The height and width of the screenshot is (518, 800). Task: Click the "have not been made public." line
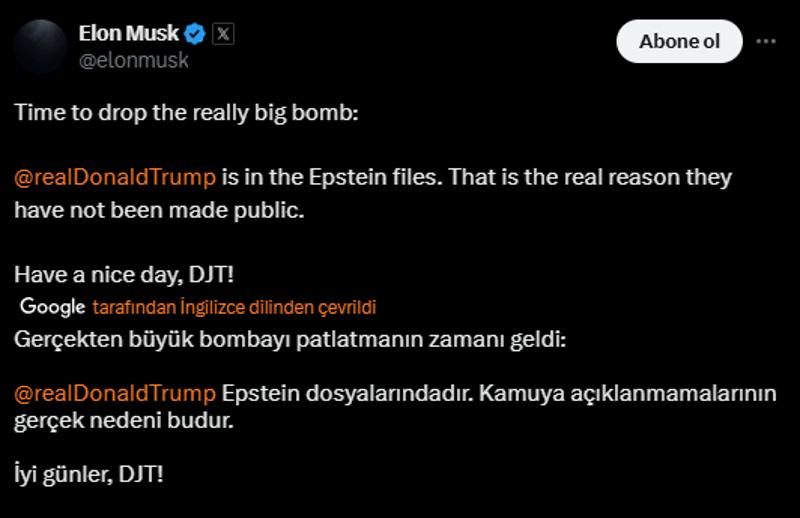(158, 211)
